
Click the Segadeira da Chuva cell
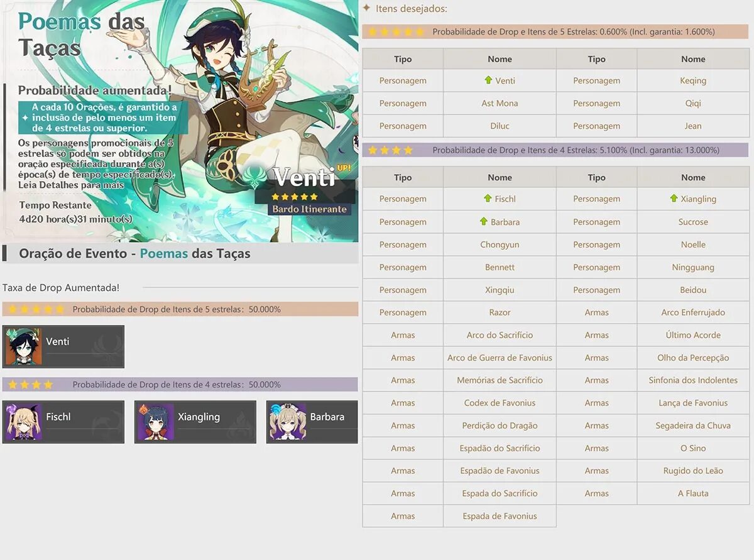tap(692, 425)
